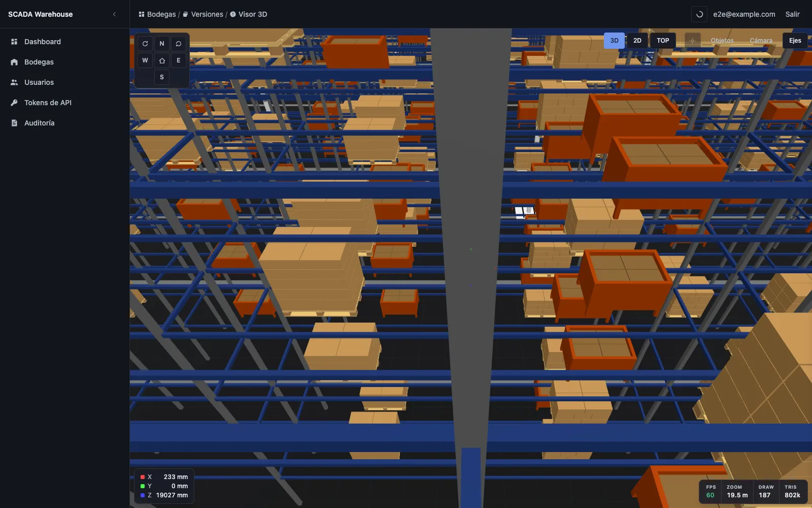
Task: Click the Tokens de API key icon
Action: (14, 103)
